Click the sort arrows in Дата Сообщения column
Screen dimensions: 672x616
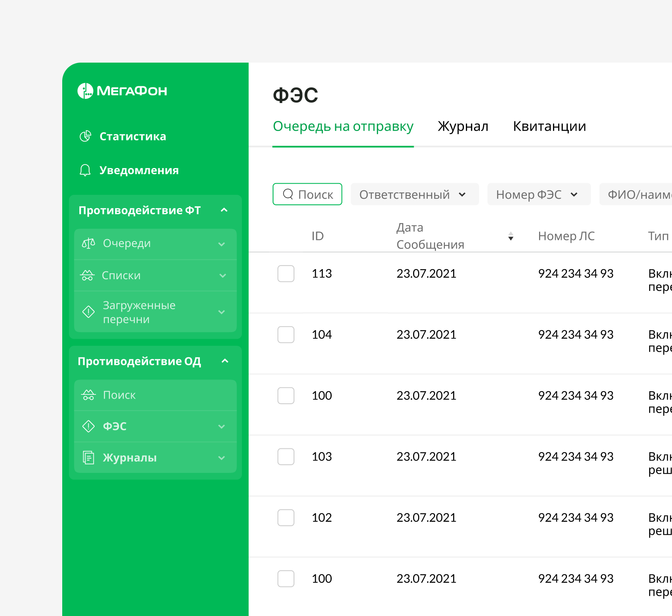pyautogui.click(x=511, y=236)
